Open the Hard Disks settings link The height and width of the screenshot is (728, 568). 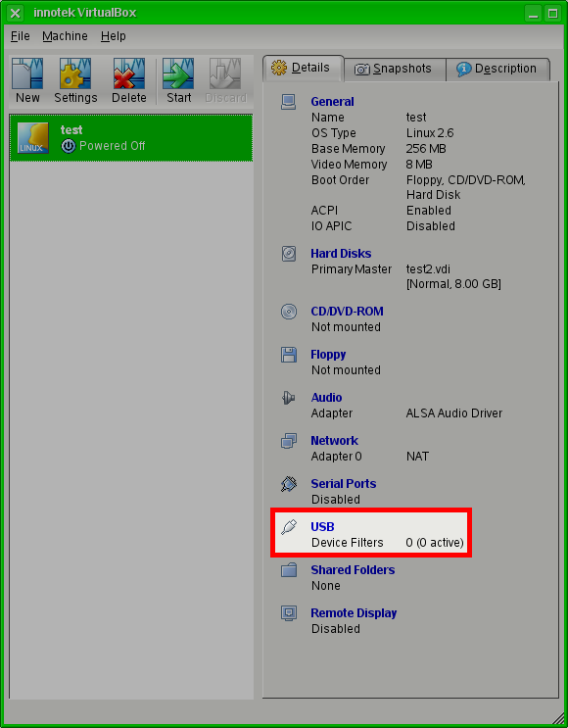[341, 254]
